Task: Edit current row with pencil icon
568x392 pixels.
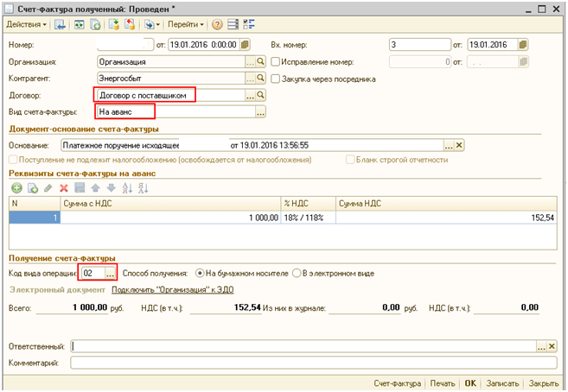Action: [x=48, y=188]
